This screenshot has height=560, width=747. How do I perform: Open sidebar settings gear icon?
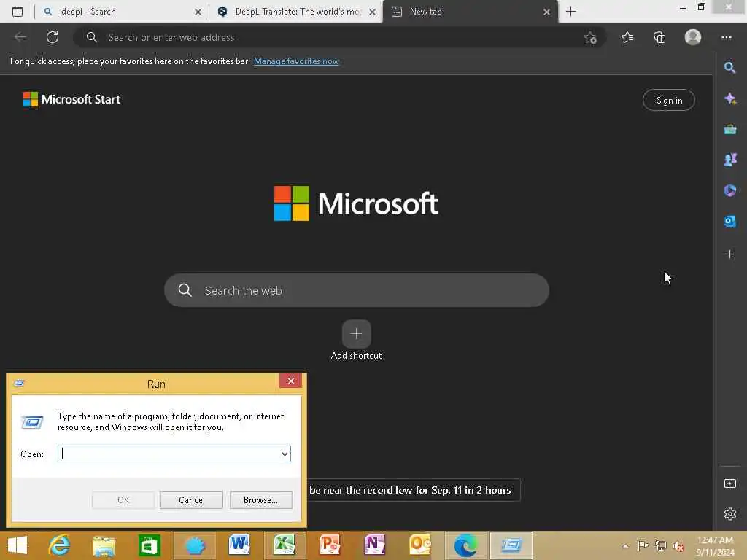(729, 514)
